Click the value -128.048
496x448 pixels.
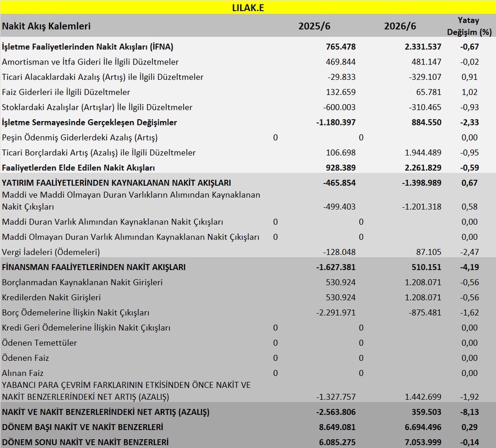(339, 252)
